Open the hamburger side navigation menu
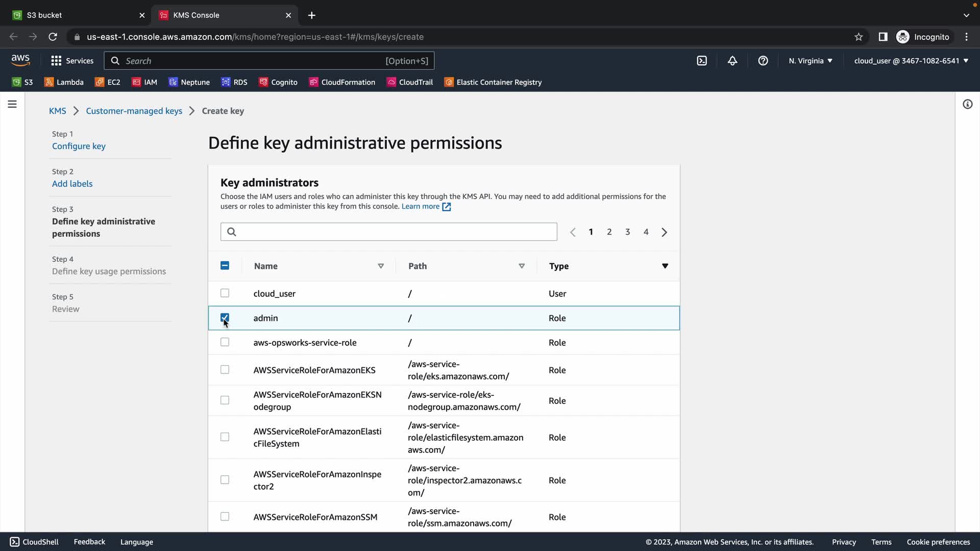The image size is (980, 551). click(x=12, y=104)
